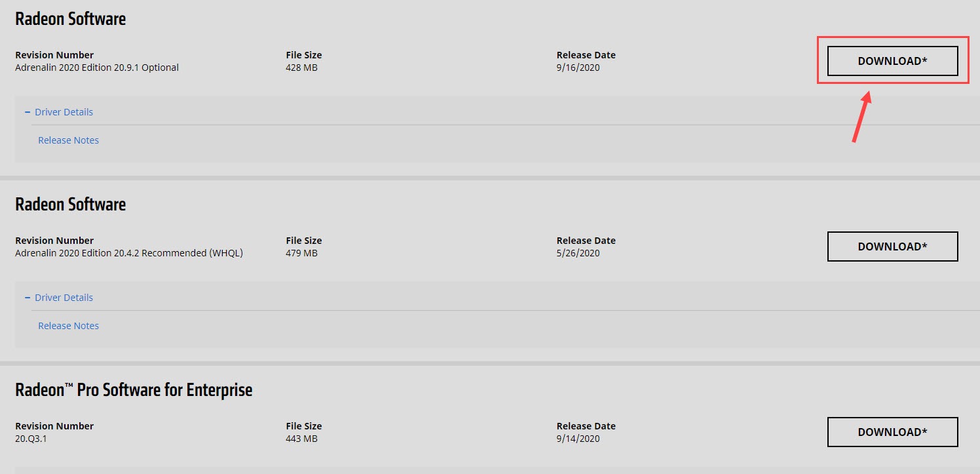Click the 20.Q3.1 revision number
This screenshot has width=980, height=474.
pyautogui.click(x=31, y=439)
